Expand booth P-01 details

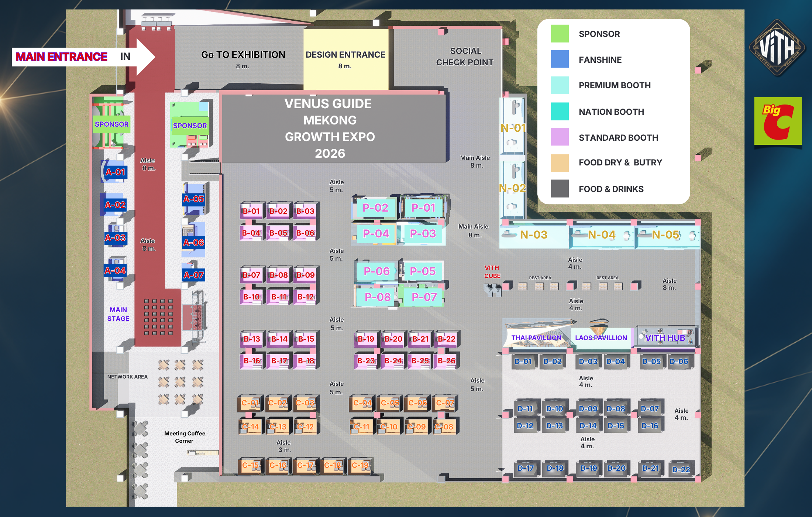click(x=424, y=208)
